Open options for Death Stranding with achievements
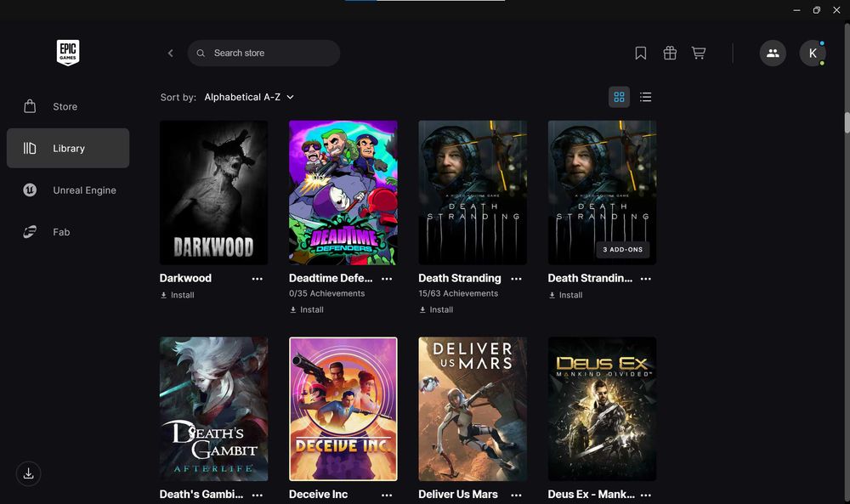Screen dimensions: 850x504 click(516, 279)
